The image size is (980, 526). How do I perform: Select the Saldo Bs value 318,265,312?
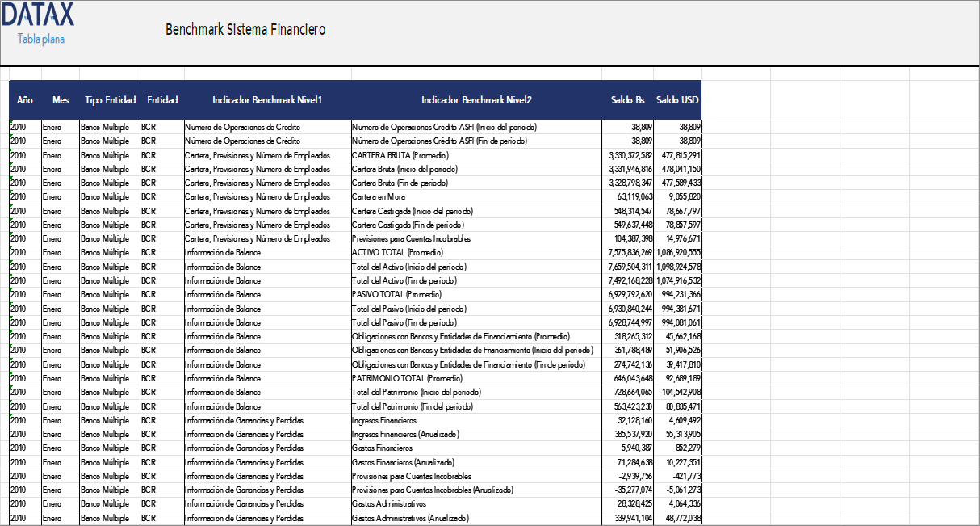pos(628,336)
